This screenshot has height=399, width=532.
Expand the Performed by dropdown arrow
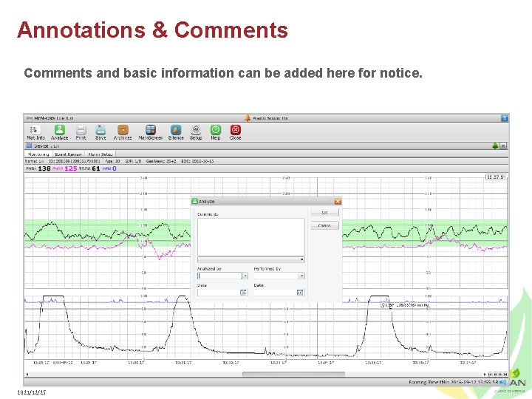click(301, 276)
